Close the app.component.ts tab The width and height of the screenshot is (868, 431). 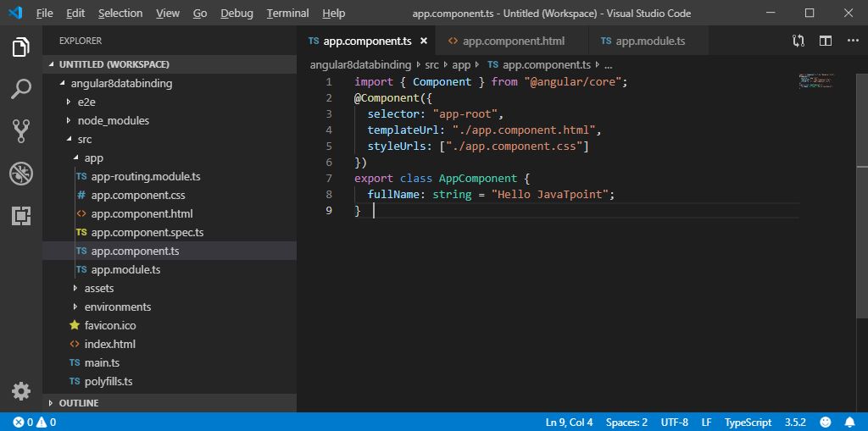coord(424,41)
